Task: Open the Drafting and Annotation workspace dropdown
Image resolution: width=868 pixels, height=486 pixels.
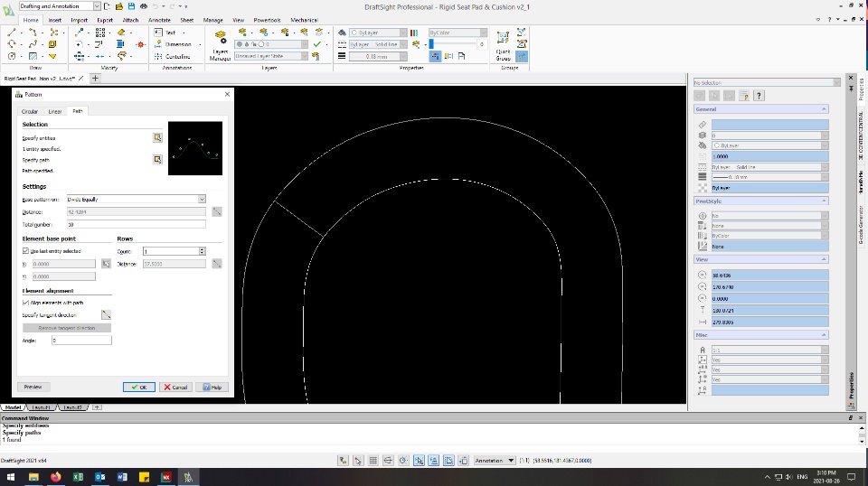Action: 97,6
